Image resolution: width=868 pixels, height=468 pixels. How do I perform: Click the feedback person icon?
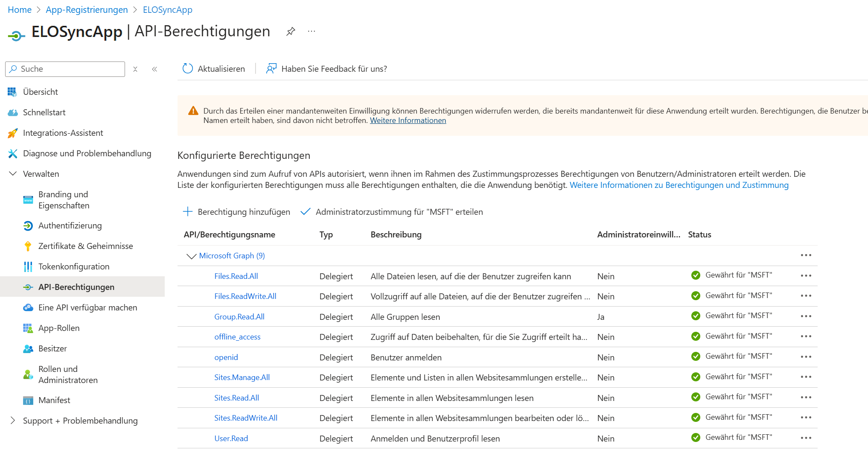click(271, 68)
